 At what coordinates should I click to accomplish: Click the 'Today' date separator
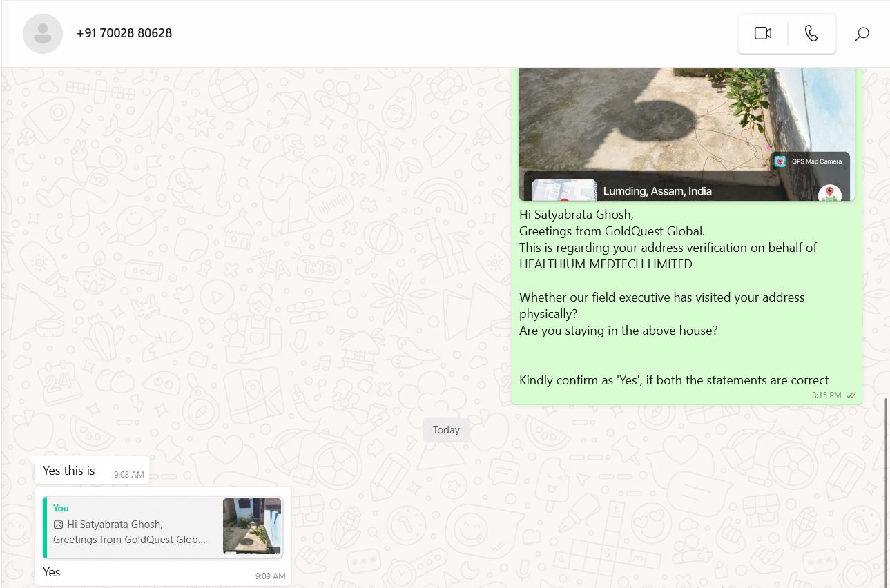point(446,430)
